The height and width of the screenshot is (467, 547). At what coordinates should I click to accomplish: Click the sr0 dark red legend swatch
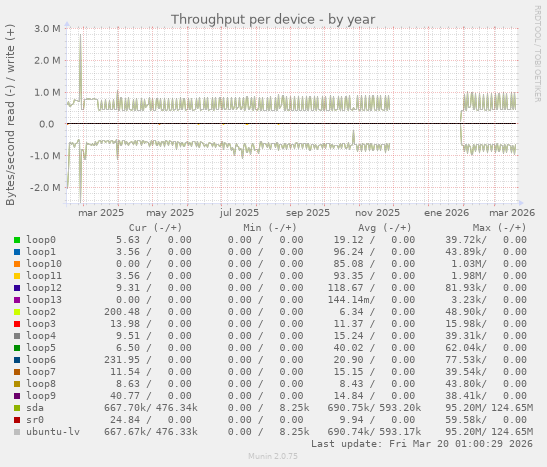click(x=17, y=420)
